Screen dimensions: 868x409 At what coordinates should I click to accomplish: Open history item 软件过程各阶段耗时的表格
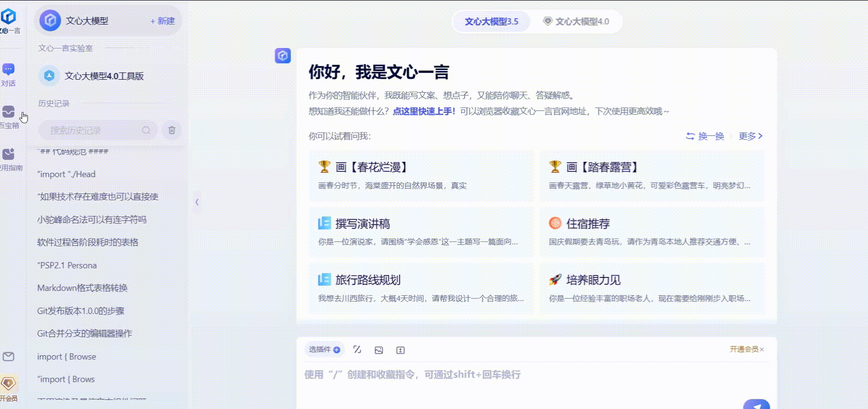(x=88, y=242)
